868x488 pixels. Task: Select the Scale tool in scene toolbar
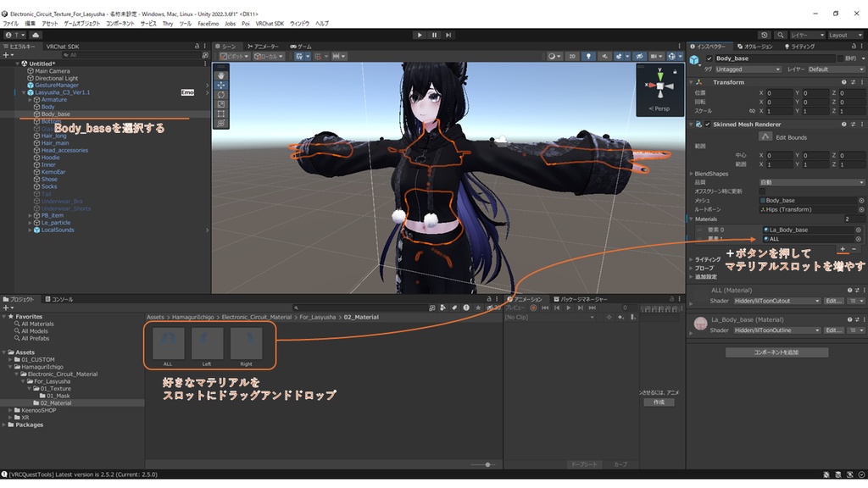coord(221,104)
